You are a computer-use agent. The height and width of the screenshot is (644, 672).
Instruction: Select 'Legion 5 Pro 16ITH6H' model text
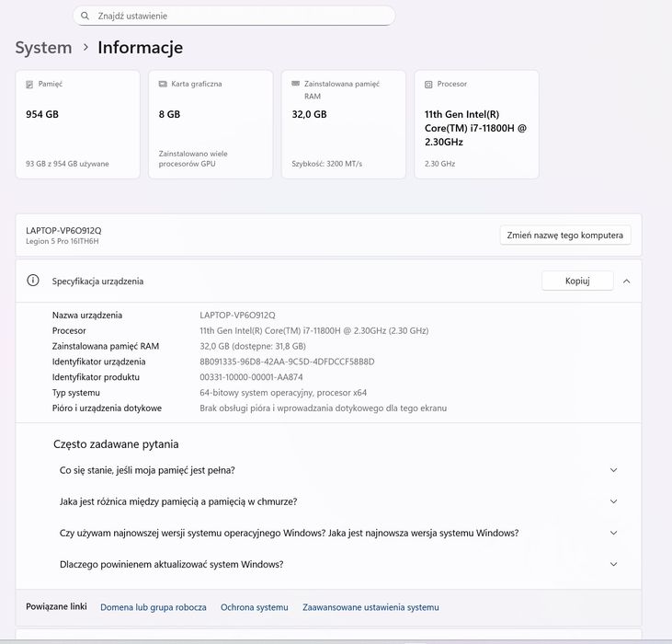click(x=63, y=241)
